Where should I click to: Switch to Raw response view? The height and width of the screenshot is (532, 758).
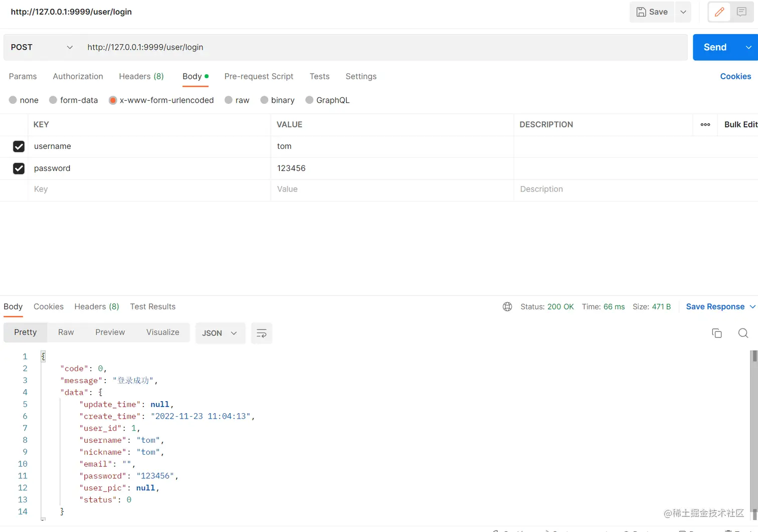(66, 332)
